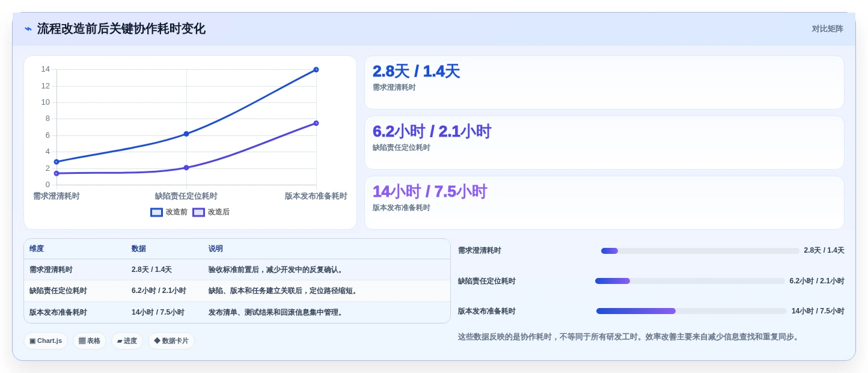Click 需求澄清耗时 cell in the table
868x373 pixels.
pyautogui.click(x=51, y=270)
